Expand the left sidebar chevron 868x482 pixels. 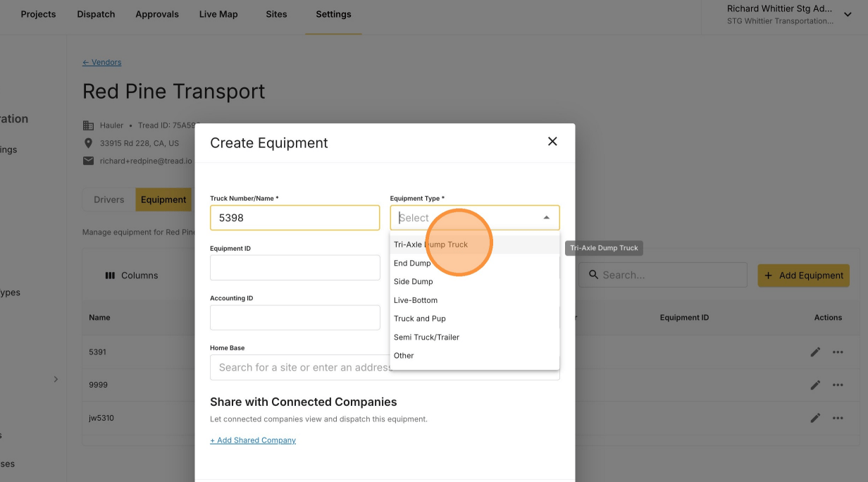pyautogui.click(x=56, y=379)
